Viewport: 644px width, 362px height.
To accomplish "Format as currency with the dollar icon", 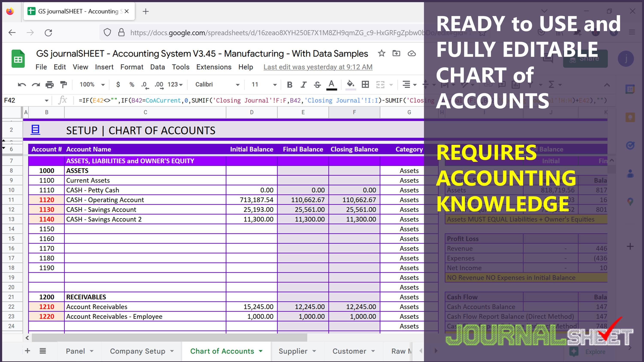I will pos(118,85).
